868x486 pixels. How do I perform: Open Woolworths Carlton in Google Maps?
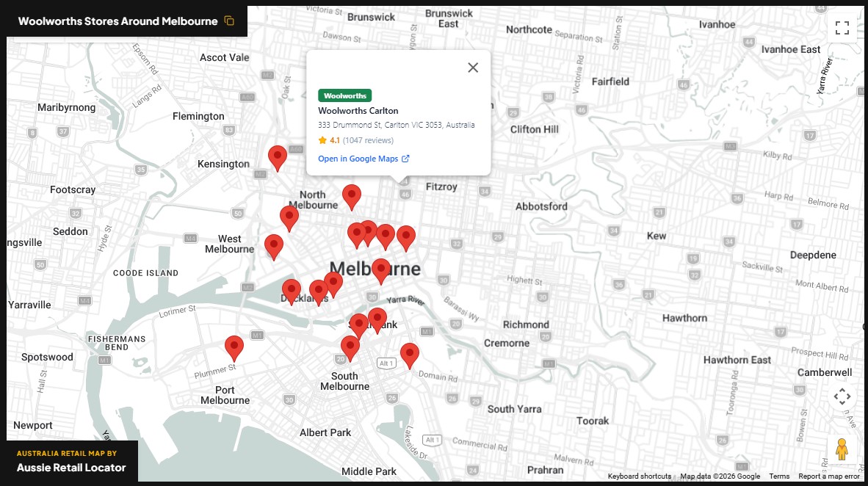coord(364,159)
